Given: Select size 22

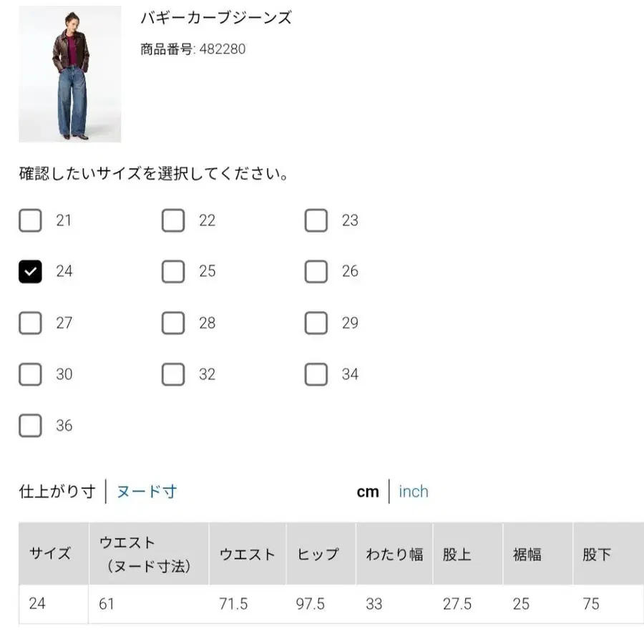Looking at the screenshot, I should (x=173, y=220).
